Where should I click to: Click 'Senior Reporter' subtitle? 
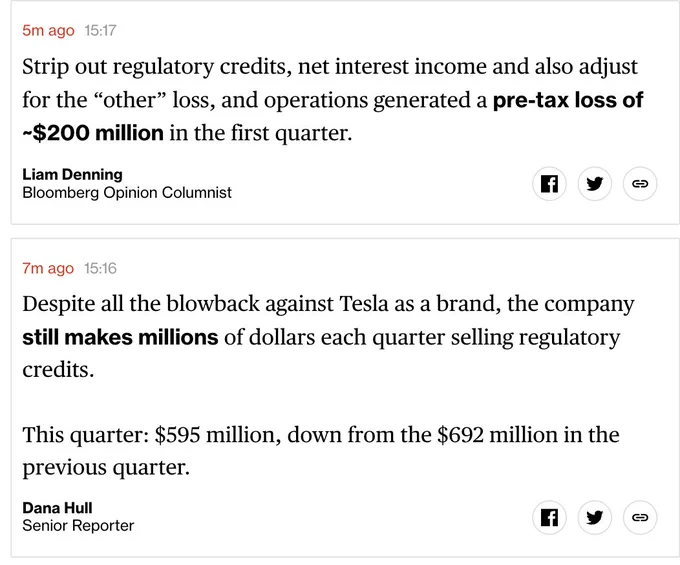[78, 526]
